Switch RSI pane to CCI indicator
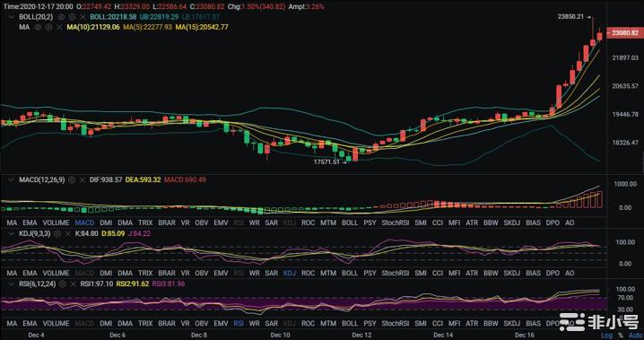The height and width of the screenshot is (340, 644). pyautogui.click(x=438, y=323)
